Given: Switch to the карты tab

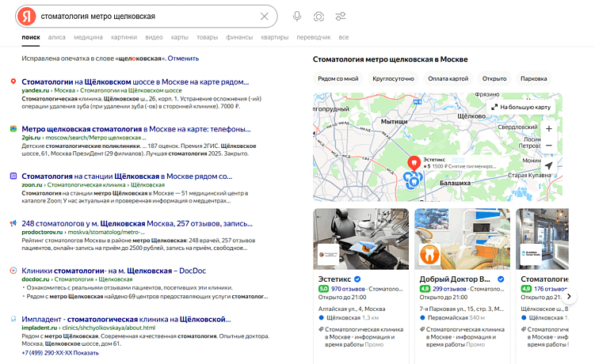Looking at the screenshot, I should pos(180,37).
